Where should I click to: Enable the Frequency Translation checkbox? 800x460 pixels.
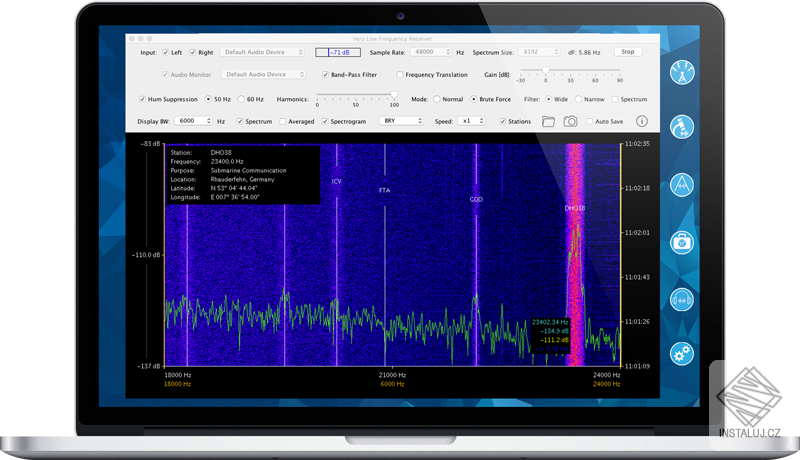point(399,74)
